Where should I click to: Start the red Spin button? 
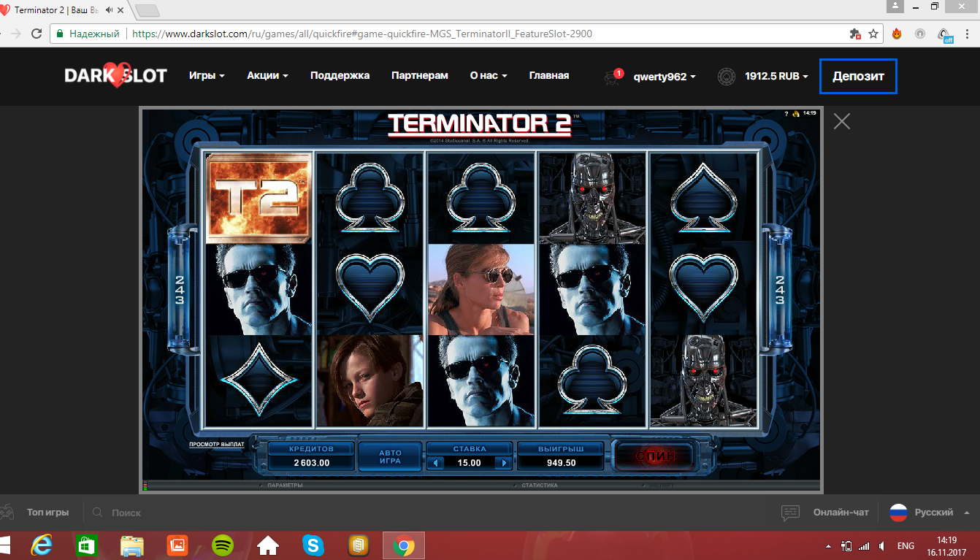[654, 456]
